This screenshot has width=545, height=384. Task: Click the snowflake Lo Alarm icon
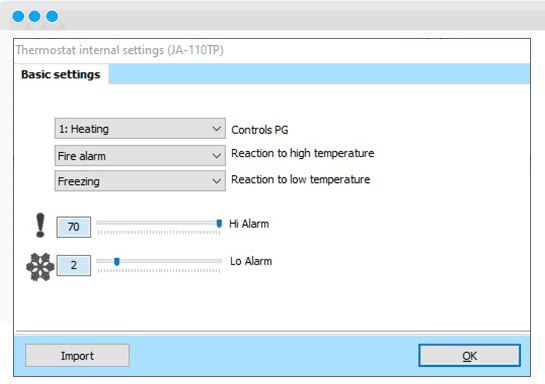[x=40, y=267]
